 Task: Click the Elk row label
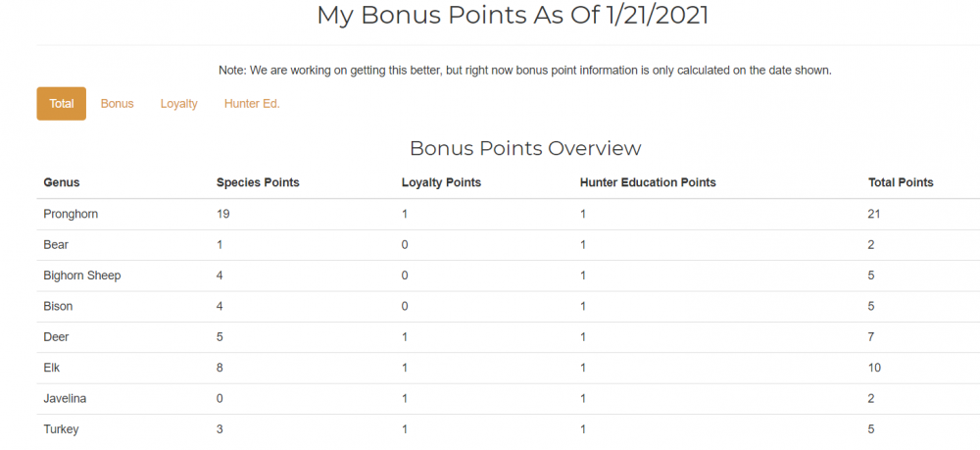[53, 368]
